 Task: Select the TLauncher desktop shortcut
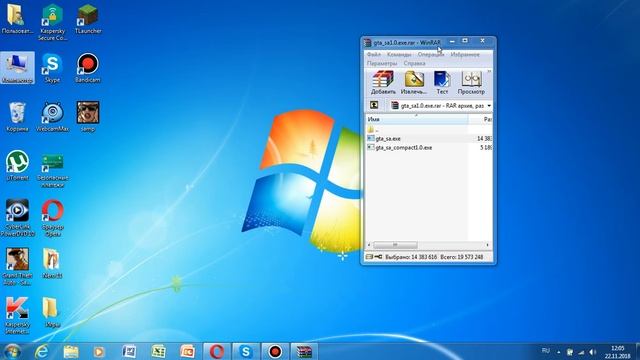pos(88,19)
